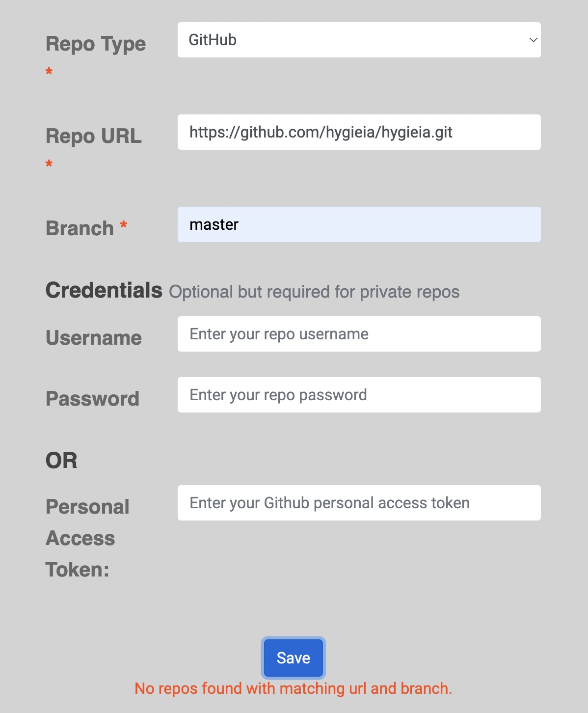Focus the Github personal access token field

(359, 503)
